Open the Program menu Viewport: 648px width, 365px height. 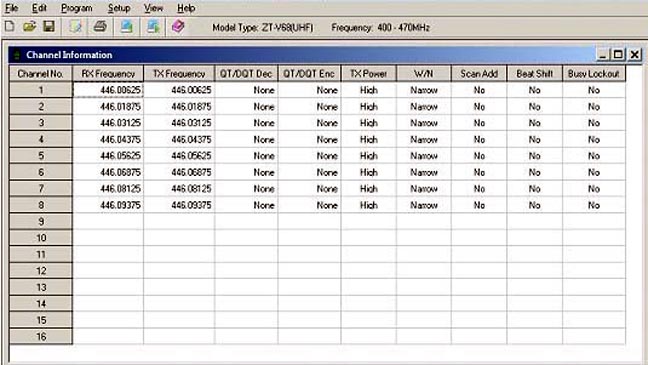[x=76, y=8]
